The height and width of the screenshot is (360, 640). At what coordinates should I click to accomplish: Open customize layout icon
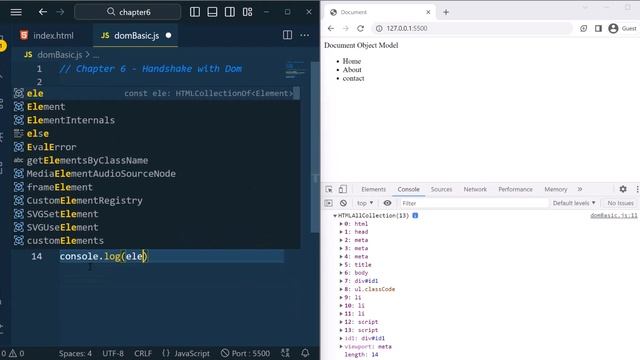click(x=247, y=12)
